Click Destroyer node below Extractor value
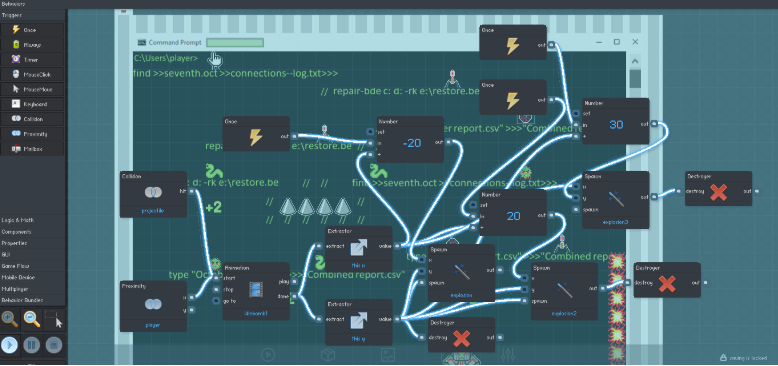This screenshot has width=778, height=366. coord(461,335)
